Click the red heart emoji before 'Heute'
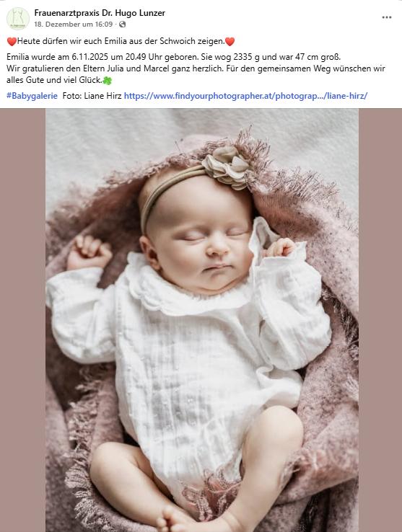This screenshot has height=532, width=402. (12, 41)
